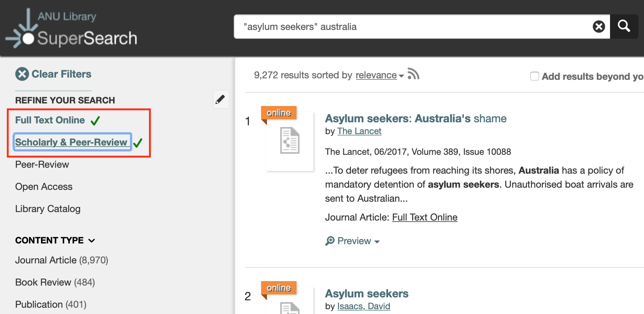Toggle Add results beyond your library checkbox
Screen dimensions: 644x314
534,76
